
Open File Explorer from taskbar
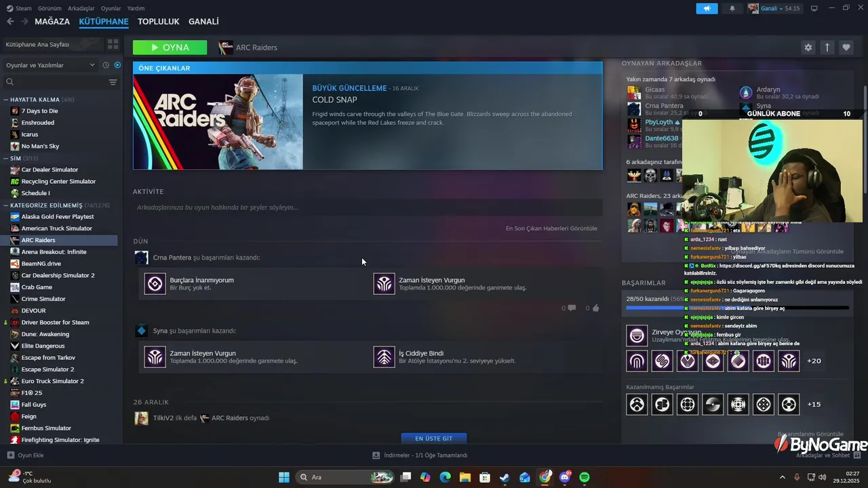(465, 477)
